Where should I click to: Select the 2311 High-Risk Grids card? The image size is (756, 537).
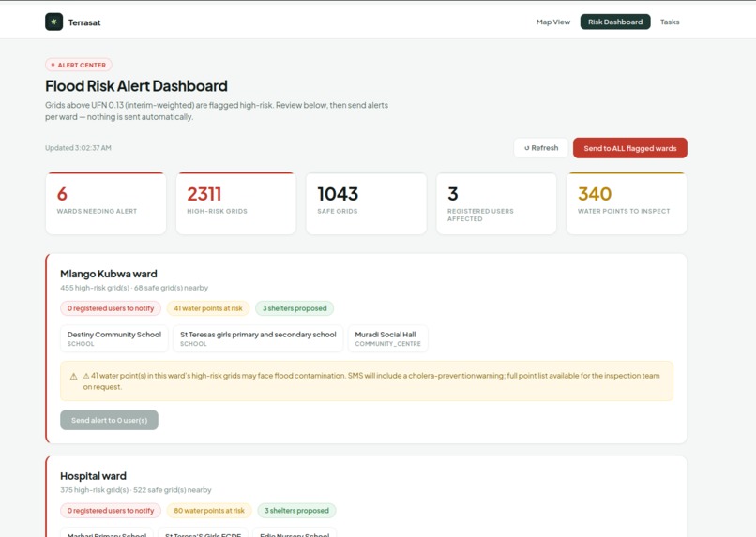click(x=236, y=203)
